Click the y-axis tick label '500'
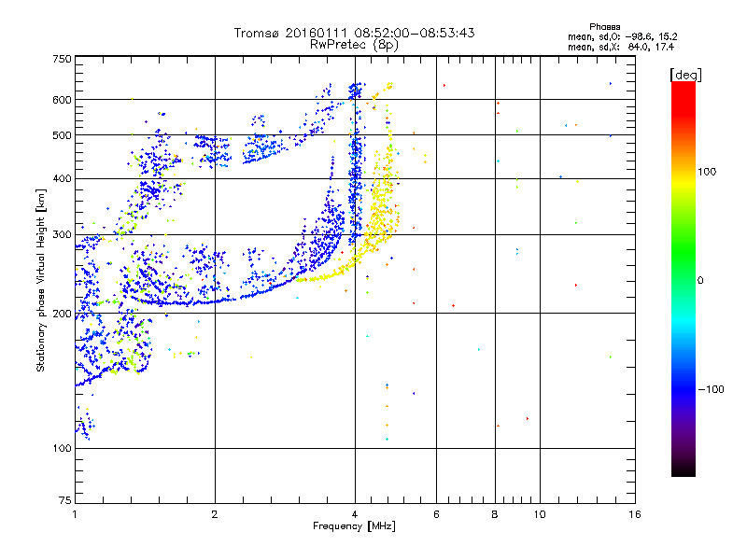747x560 pixels. click(63, 135)
